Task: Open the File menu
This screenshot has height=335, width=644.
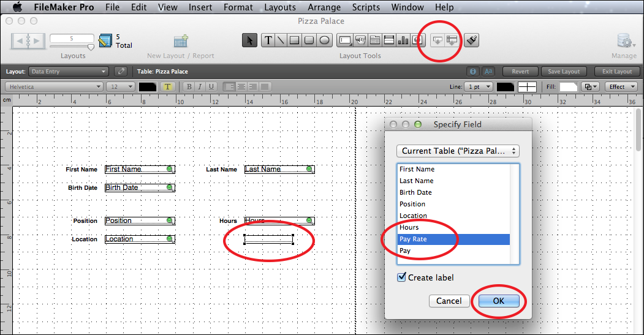Action: click(x=112, y=7)
